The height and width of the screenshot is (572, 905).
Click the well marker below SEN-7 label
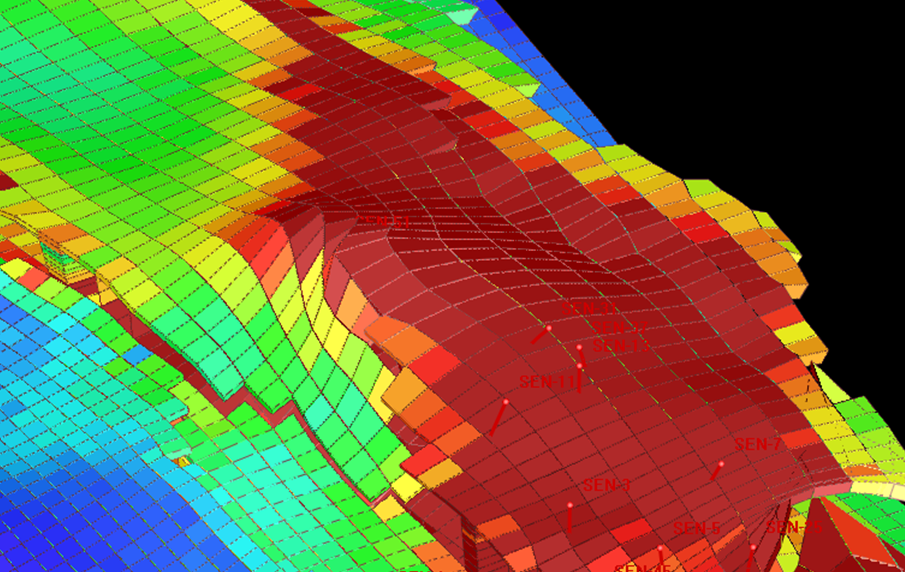[x=718, y=468]
